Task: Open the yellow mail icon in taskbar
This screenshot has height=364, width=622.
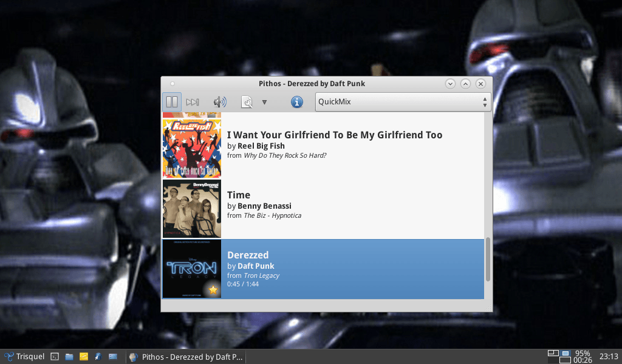Action: pyautogui.click(x=84, y=357)
